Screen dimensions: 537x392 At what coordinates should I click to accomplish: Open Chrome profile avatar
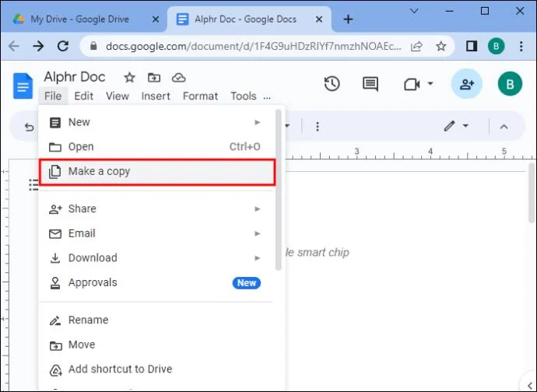497,46
